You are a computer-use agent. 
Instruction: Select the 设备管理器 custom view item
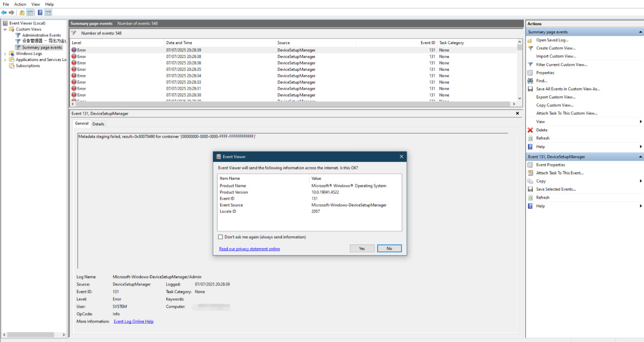44,41
